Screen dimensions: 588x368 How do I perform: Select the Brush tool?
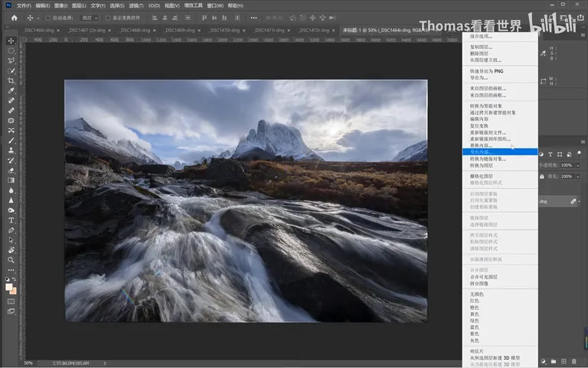[11, 140]
